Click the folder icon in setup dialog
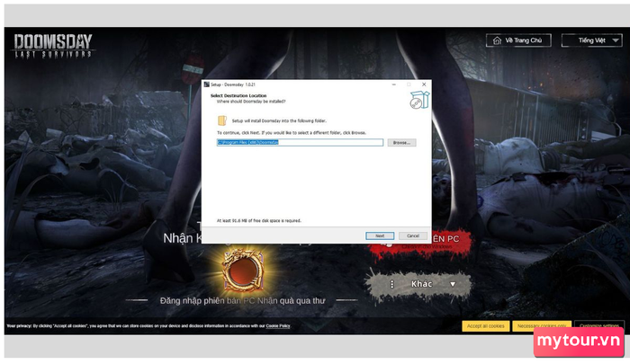Image resolution: width=630 pixels, height=364 pixels. coord(221,120)
